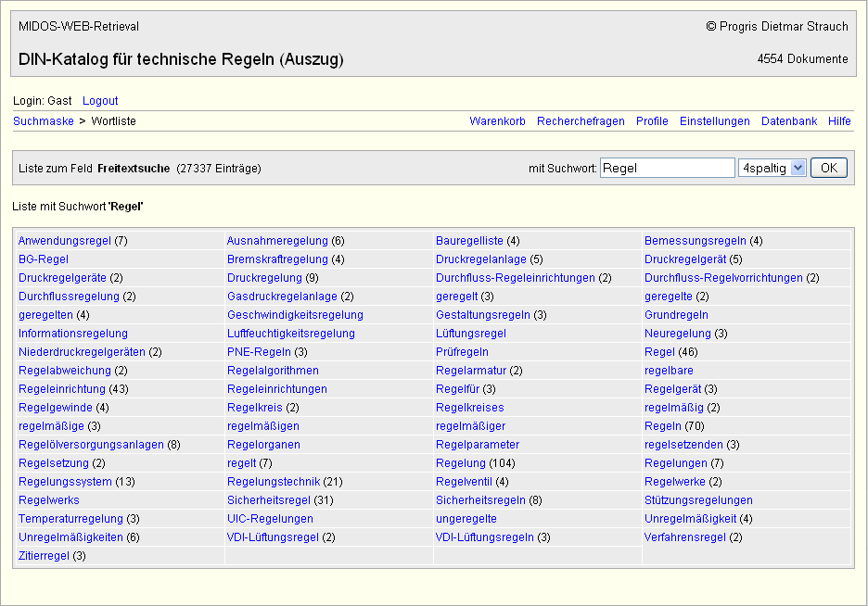Open the Warenkorb menu item
868x606 pixels.
[x=497, y=121]
